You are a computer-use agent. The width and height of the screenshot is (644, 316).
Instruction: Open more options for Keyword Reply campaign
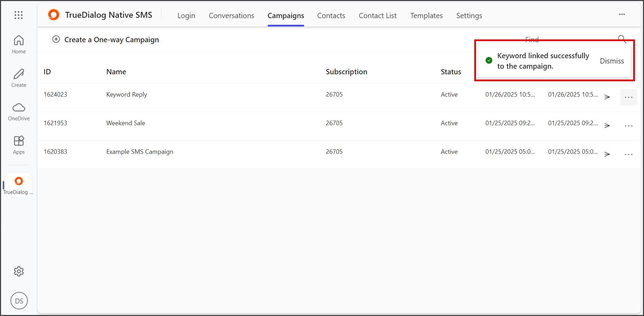click(629, 97)
